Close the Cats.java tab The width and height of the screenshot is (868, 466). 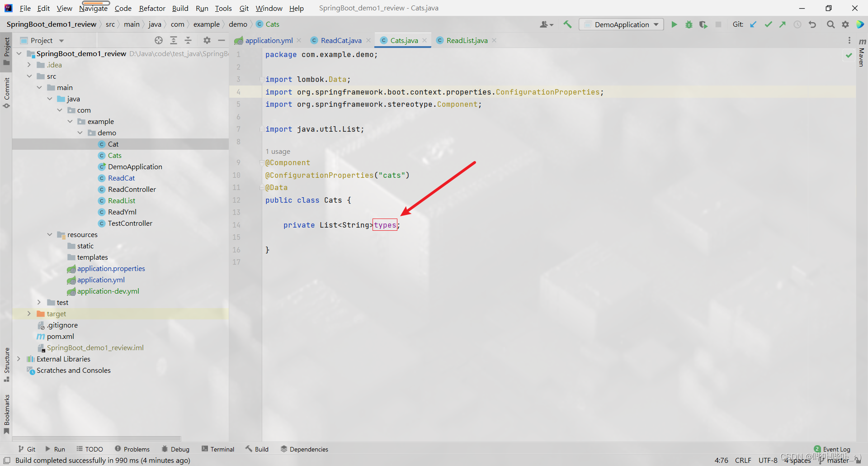pos(425,40)
